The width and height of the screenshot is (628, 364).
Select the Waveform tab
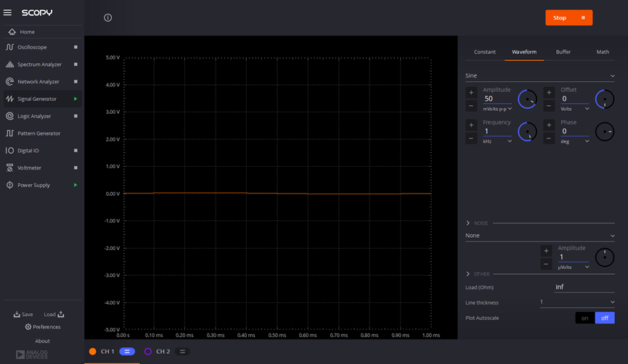(x=524, y=52)
